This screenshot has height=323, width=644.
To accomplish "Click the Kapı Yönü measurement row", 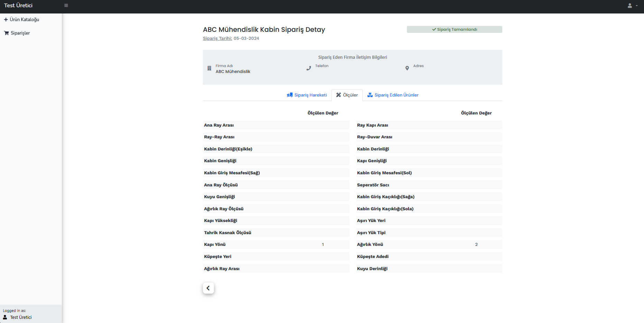I will pyautogui.click(x=276, y=244).
